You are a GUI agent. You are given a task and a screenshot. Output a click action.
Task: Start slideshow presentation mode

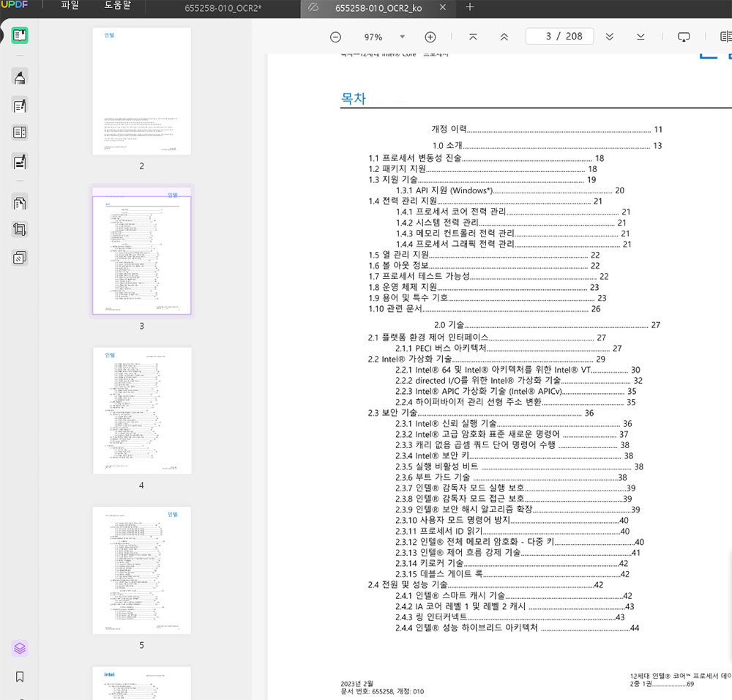tap(684, 37)
